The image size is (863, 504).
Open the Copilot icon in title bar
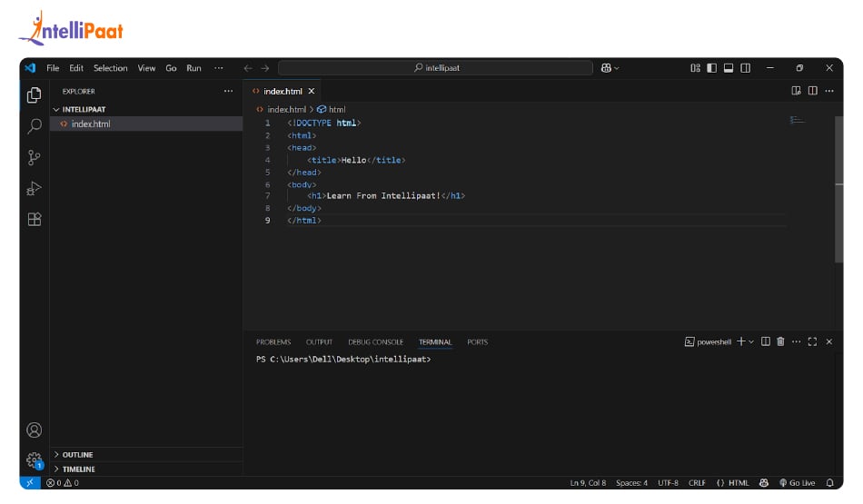point(606,68)
